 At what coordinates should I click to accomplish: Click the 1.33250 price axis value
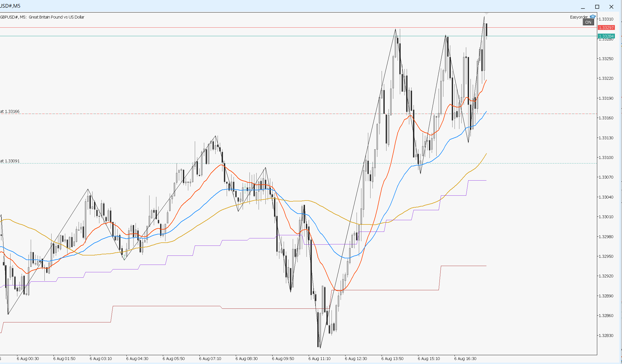(606, 59)
